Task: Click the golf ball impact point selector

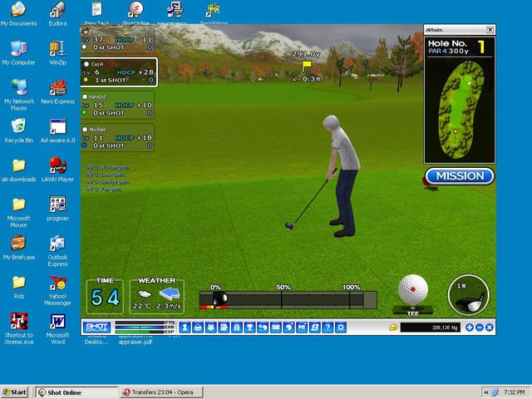Action: tap(413, 289)
